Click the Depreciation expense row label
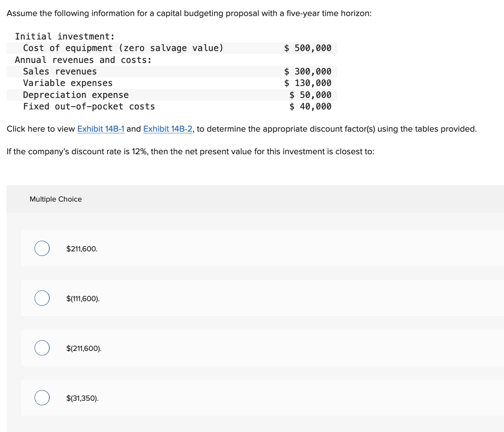504x432 pixels. click(x=76, y=95)
